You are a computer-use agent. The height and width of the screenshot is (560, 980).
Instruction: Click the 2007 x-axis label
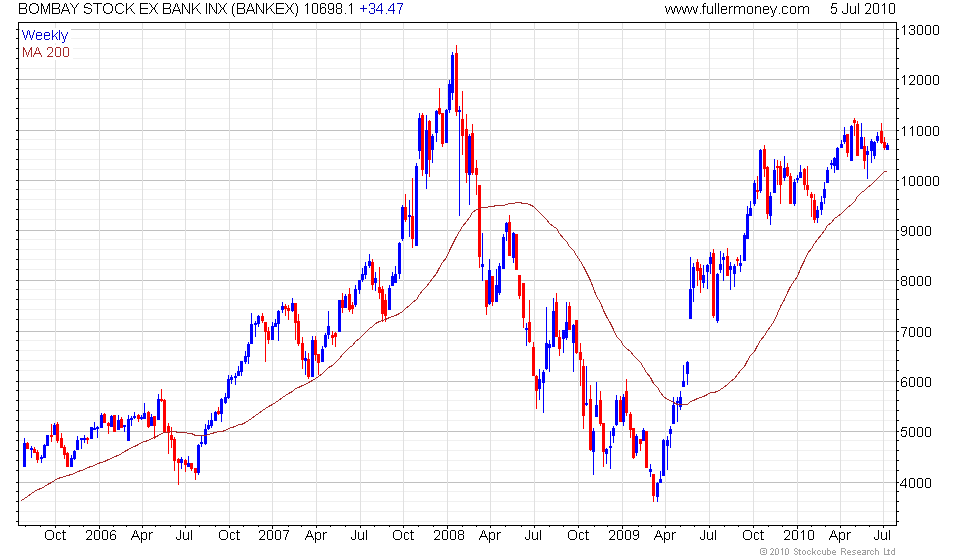tap(274, 536)
